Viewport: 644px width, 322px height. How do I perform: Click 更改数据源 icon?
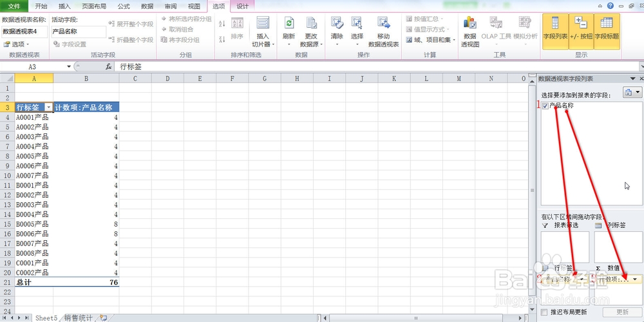(x=311, y=23)
